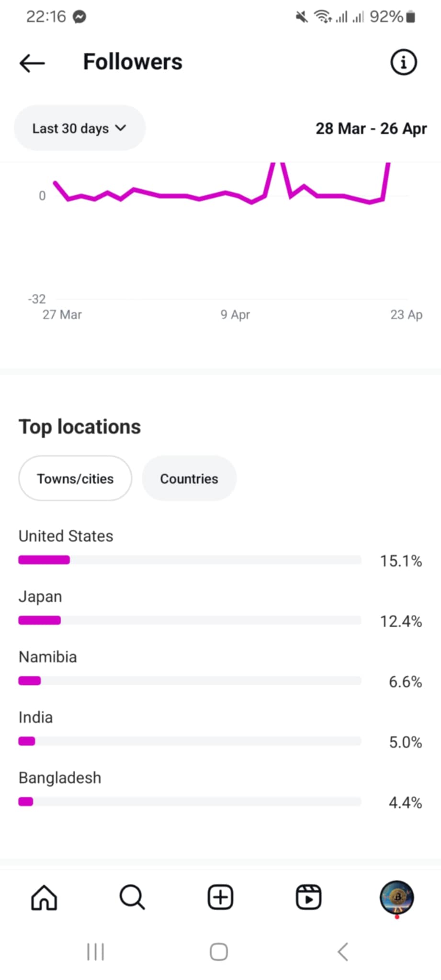
Task: Select the Countries locations filter
Action: [x=189, y=479]
